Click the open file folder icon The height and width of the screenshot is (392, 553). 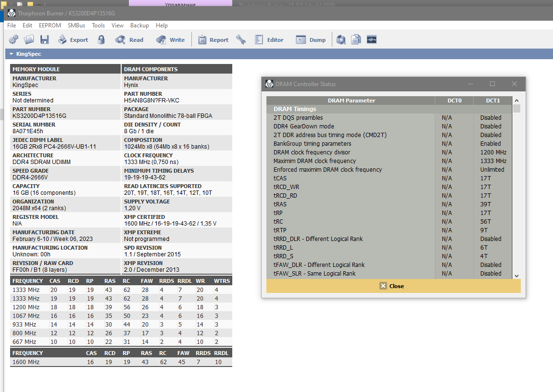(x=29, y=40)
